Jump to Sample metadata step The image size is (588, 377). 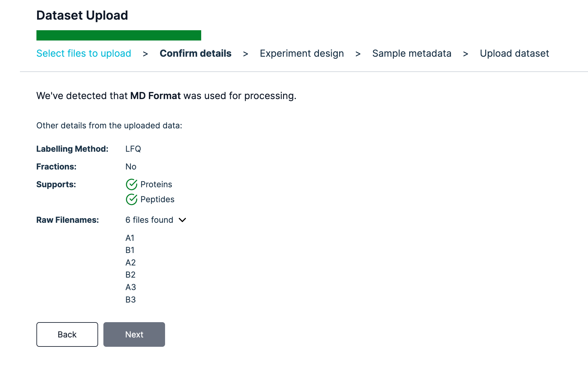(x=411, y=53)
